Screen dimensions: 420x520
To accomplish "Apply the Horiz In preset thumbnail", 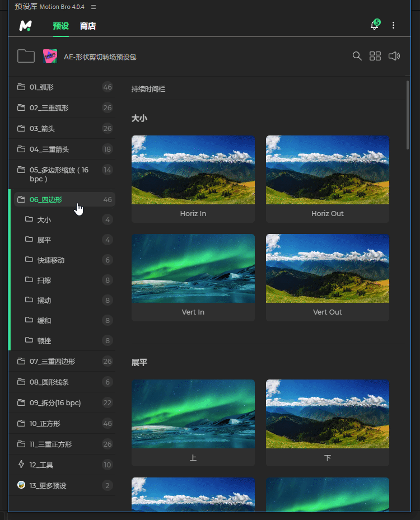I will 193,170.
